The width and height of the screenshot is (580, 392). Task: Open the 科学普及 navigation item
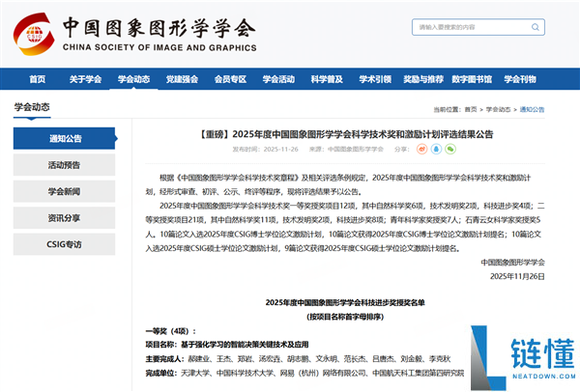[327, 79]
